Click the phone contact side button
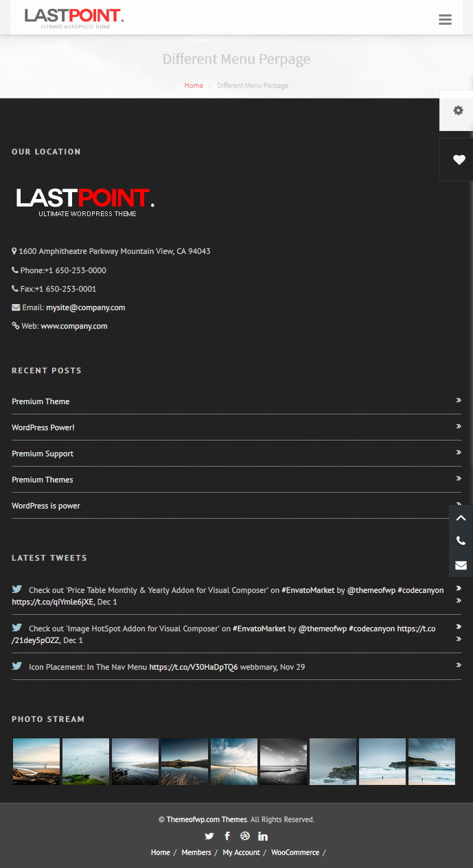Viewport: 473px width, 868px height. coord(461,541)
